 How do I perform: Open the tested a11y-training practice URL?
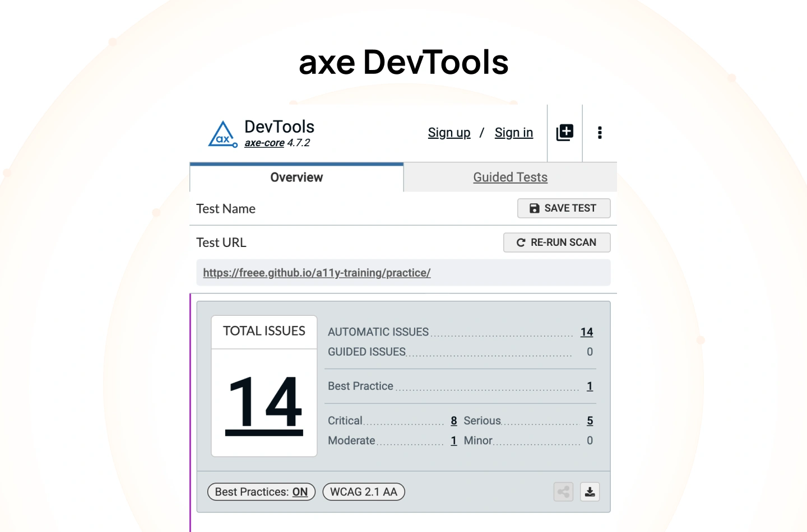click(317, 273)
